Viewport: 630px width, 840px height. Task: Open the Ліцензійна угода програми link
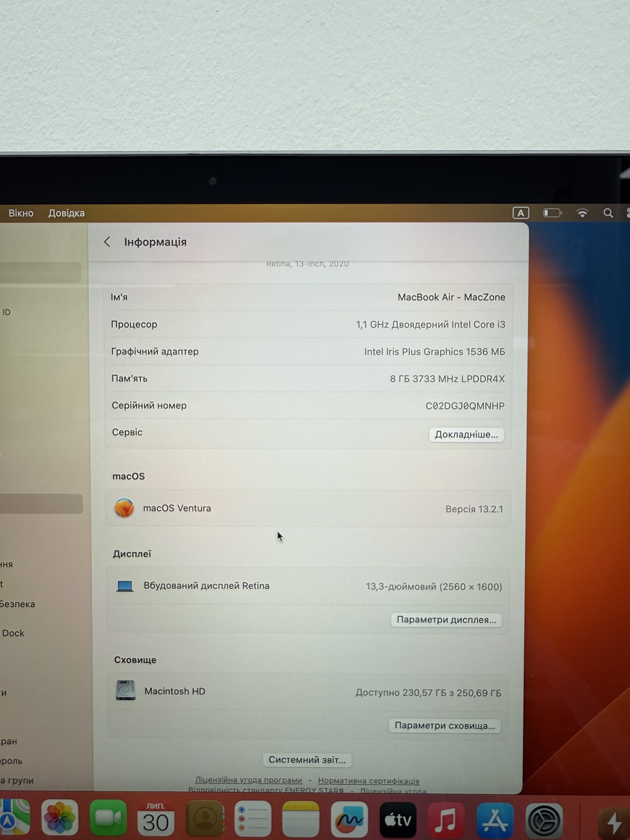249,780
